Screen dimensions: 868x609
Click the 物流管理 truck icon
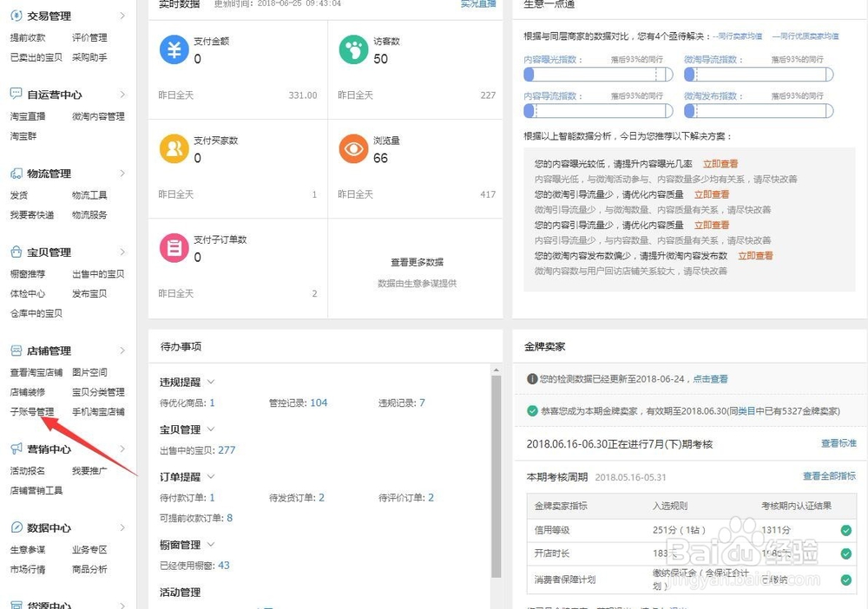(x=16, y=174)
